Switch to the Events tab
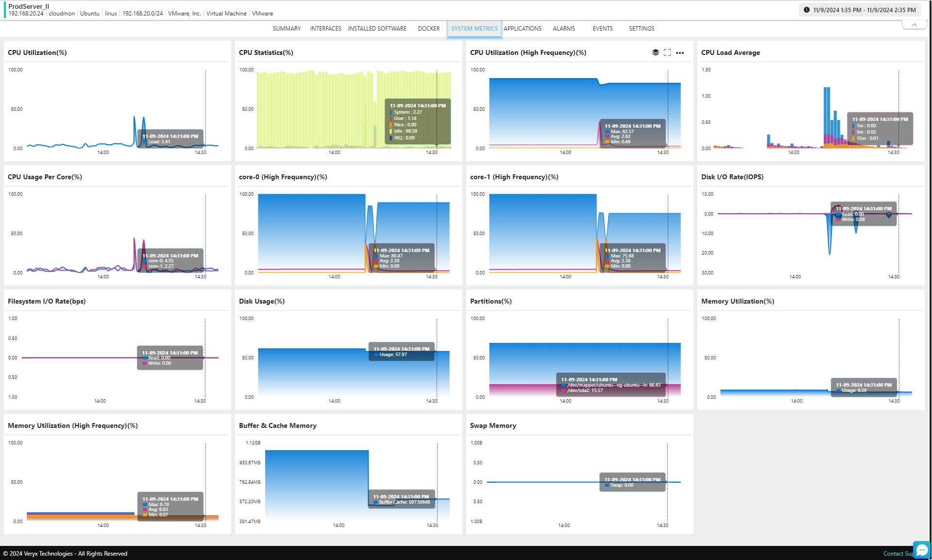 [602, 29]
